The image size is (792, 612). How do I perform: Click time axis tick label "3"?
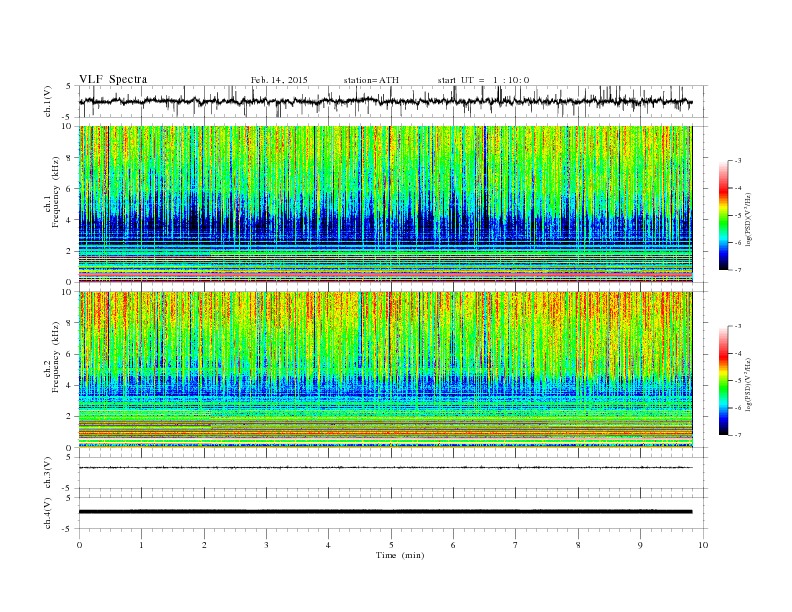click(266, 545)
